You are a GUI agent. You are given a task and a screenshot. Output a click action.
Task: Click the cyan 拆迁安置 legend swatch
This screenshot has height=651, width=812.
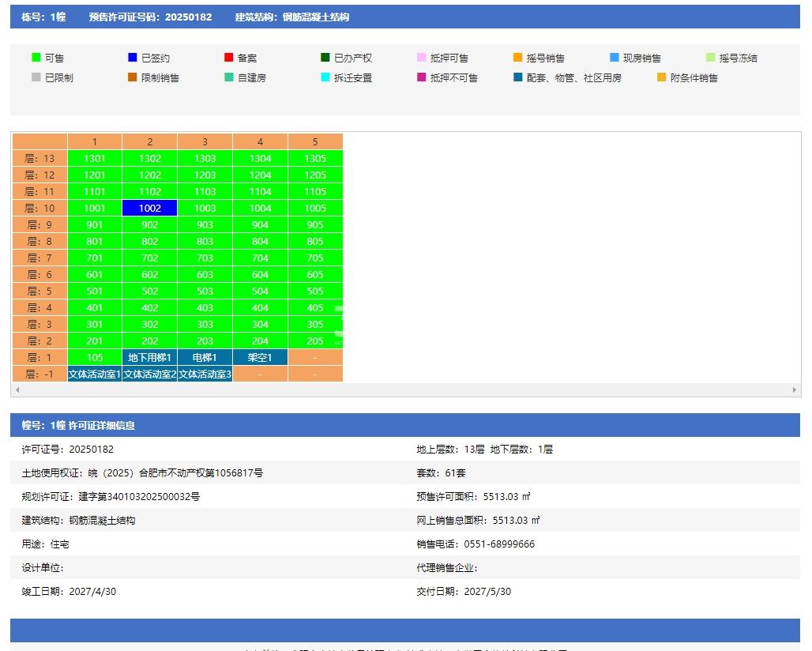point(325,77)
